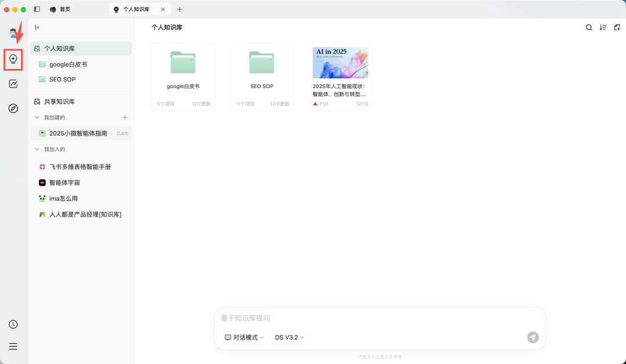
Task: Collapse the 我加入的 section
Action: 37,149
